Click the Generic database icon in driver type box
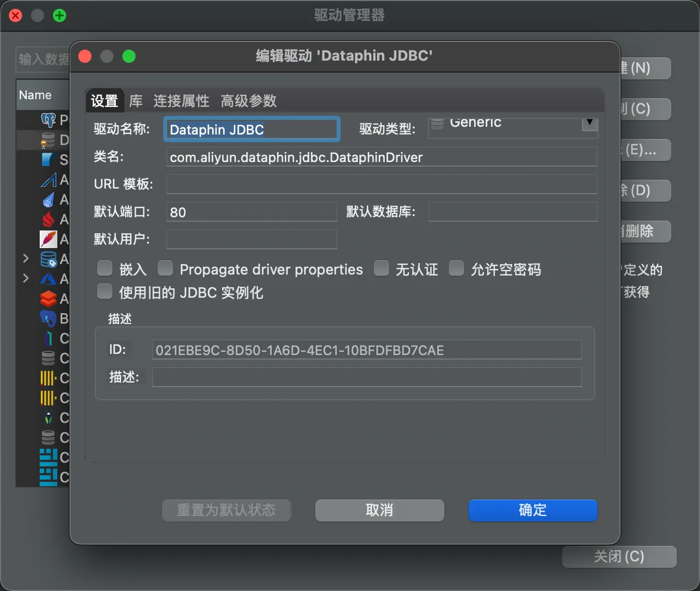This screenshot has height=591, width=700. (x=437, y=124)
